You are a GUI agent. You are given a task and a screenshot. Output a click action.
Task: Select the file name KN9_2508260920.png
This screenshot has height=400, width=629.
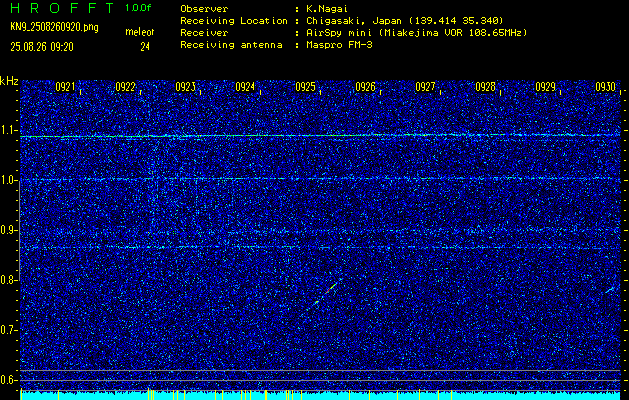[x=54, y=27]
